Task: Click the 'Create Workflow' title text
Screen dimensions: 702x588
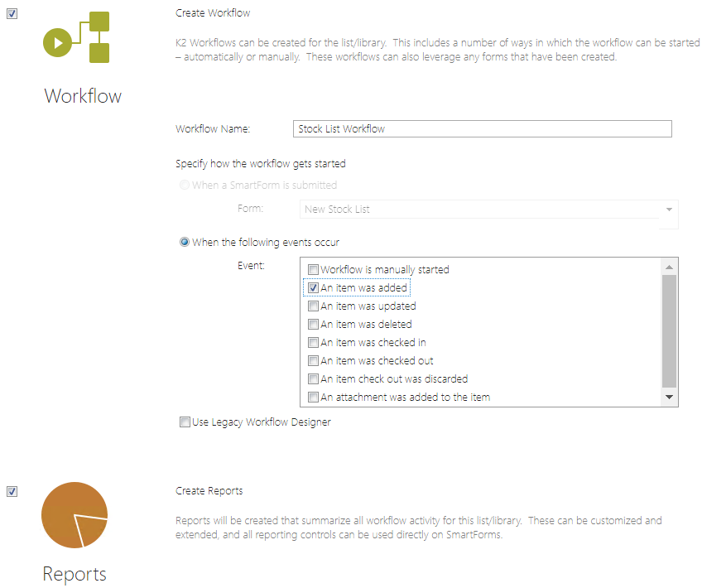Action: pyautogui.click(x=213, y=13)
